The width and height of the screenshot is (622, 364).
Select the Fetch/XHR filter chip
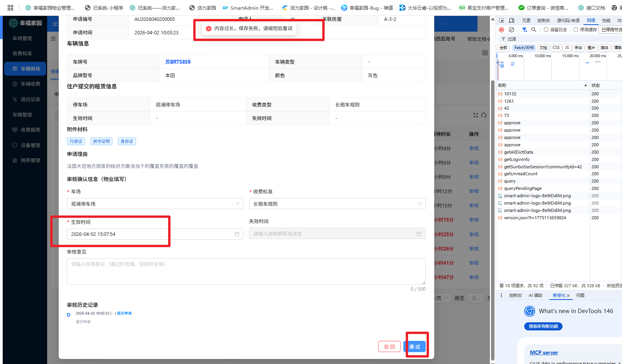(x=524, y=48)
